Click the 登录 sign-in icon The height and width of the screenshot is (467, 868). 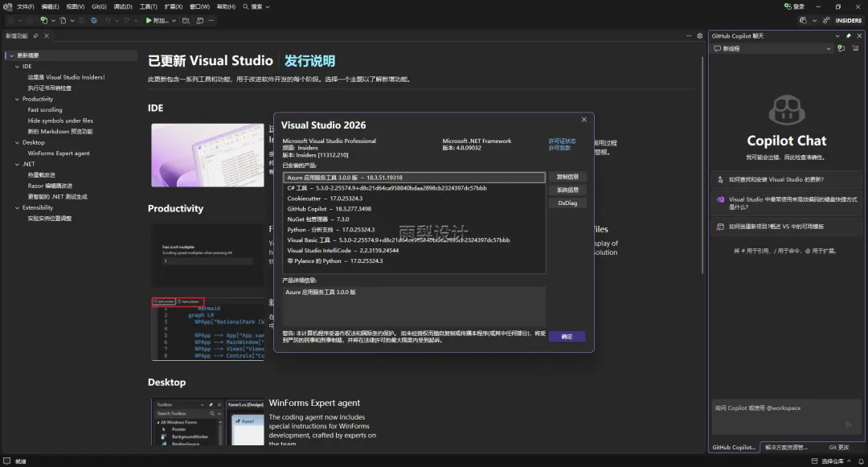point(788,6)
